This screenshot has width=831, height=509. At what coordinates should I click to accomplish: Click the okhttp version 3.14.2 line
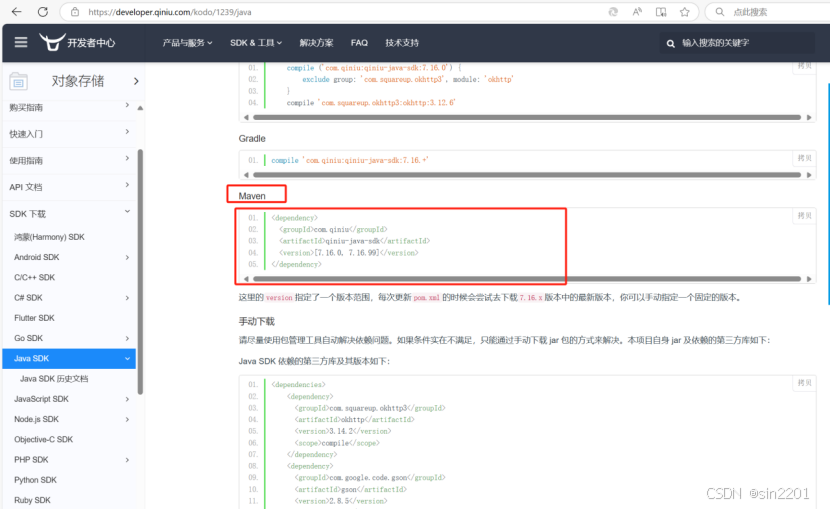click(343, 431)
